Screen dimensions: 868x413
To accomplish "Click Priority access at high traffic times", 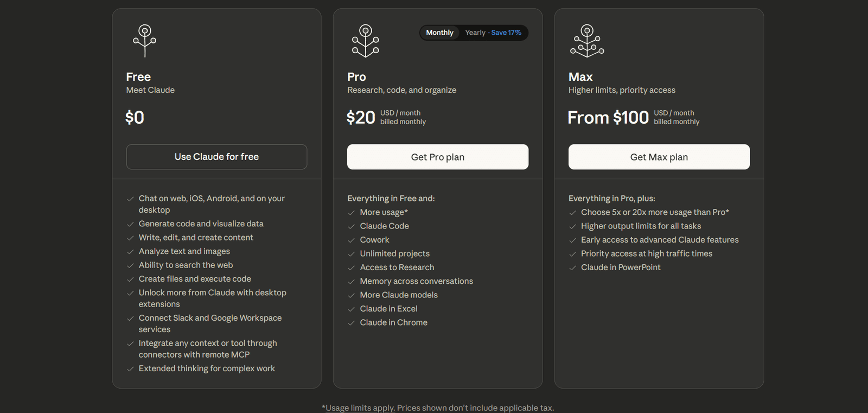I will click(646, 253).
